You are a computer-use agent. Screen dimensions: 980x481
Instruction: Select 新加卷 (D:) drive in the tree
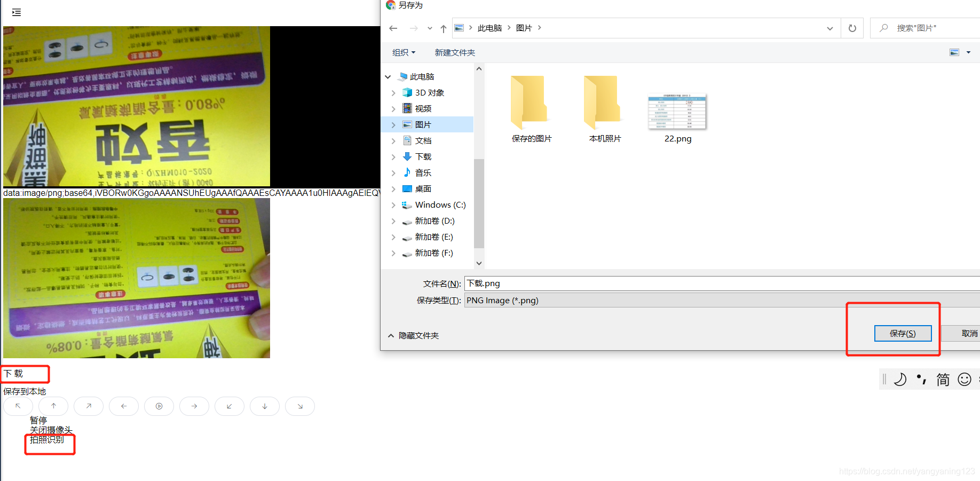click(434, 221)
